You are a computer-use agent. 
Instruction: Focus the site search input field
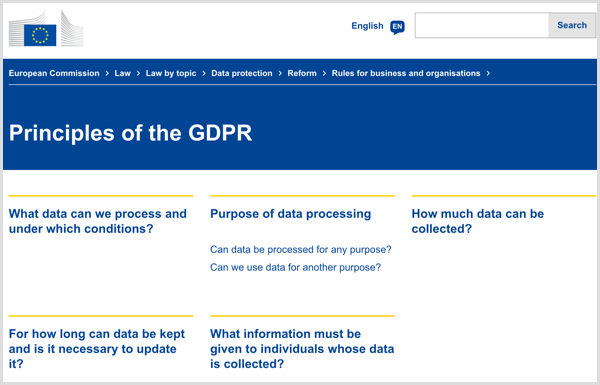(482, 25)
